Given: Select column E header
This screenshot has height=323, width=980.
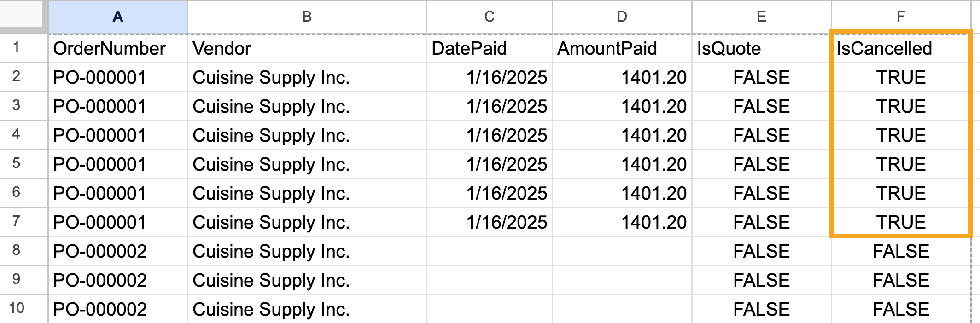Looking at the screenshot, I should [x=761, y=17].
